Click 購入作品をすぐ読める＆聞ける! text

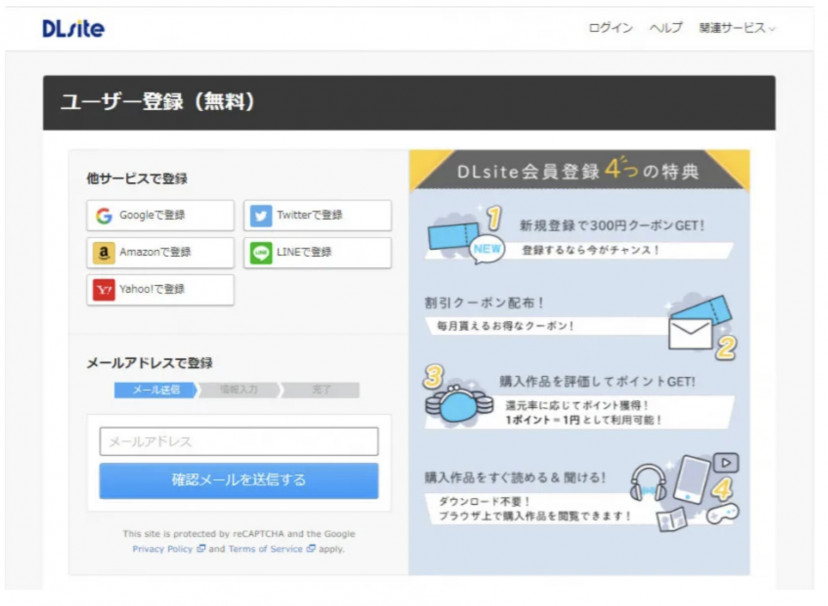(x=515, y=478)
